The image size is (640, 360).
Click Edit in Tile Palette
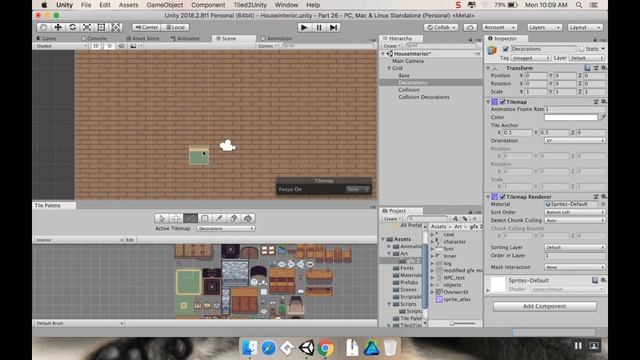(130, 240)
